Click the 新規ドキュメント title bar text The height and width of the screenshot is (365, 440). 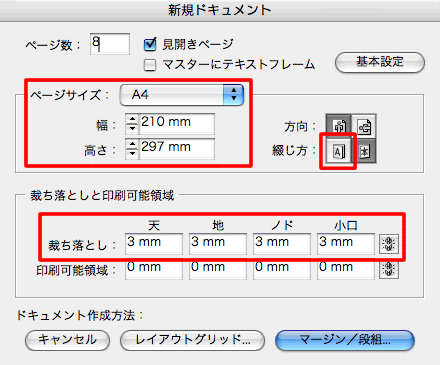coord(220,10)
